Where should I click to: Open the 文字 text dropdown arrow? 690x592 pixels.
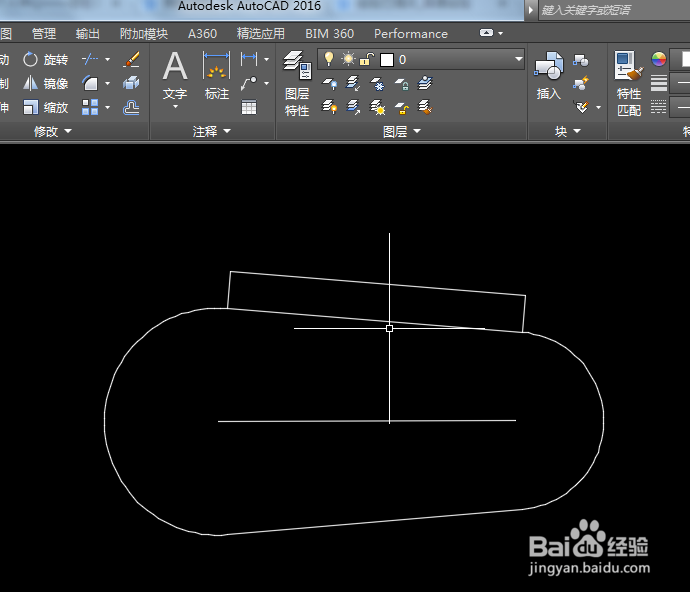click(175, 107)
